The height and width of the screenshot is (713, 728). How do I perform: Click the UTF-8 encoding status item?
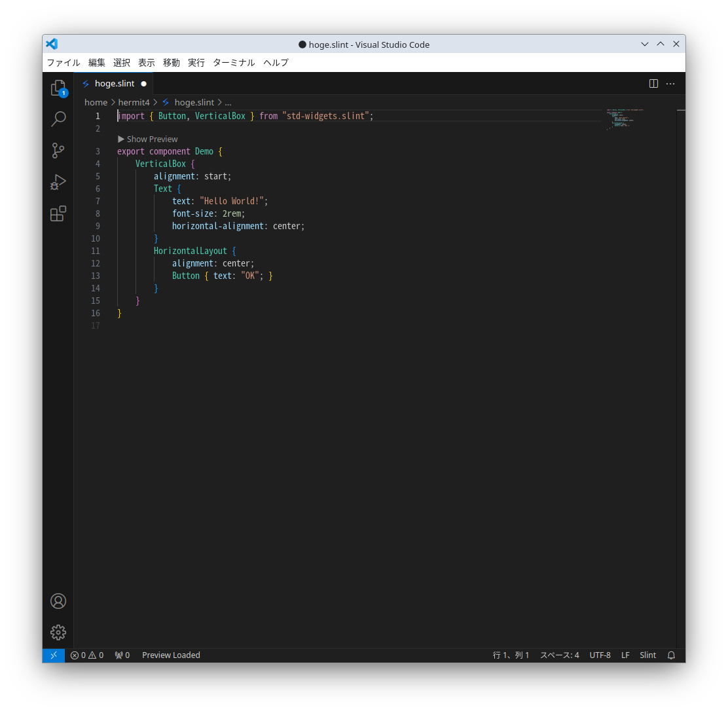click(x=600, y=655)
